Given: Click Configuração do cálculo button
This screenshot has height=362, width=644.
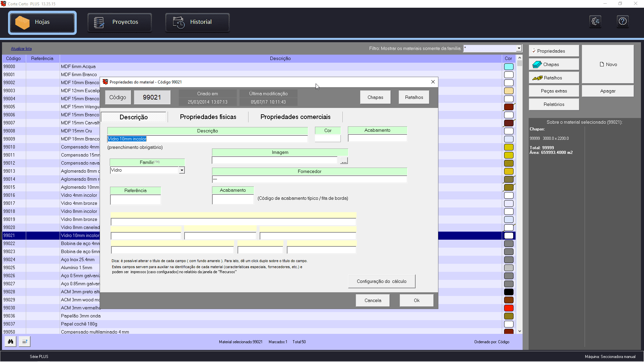Looking at the screenshot, I should (381, 282).
